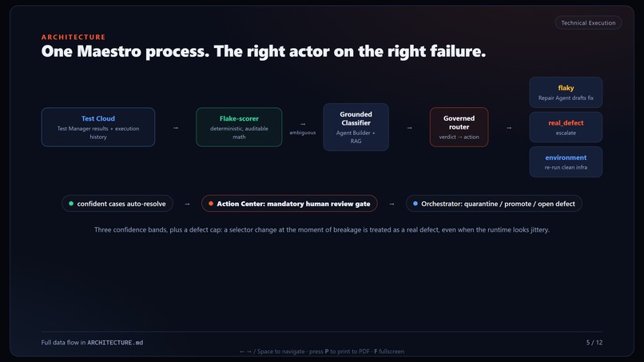Open the ARCHITECTURE.md reference
Screen dimensions: 644x362
(x=115, y=342)
